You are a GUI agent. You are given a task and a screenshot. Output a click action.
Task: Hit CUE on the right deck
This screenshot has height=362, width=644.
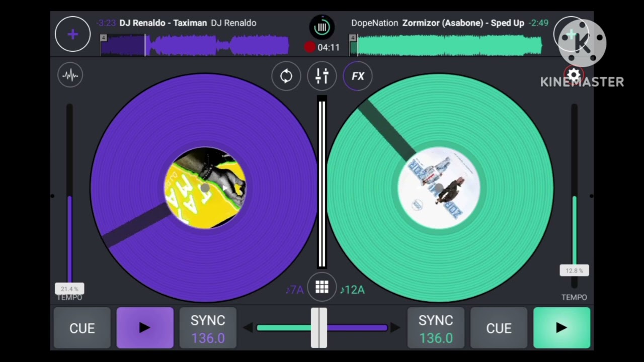pyautogui.click(x=499, y=328)
